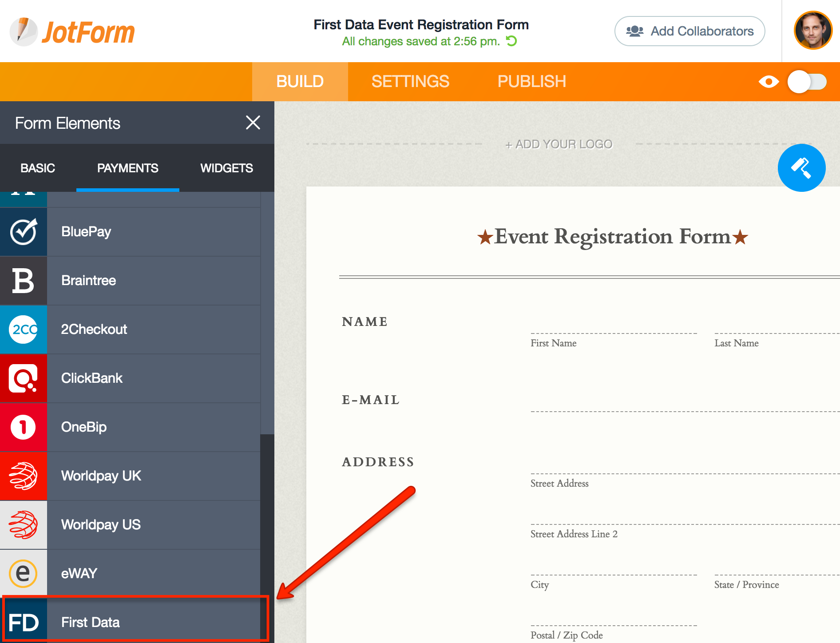Click the Street Address Line 2 field
Viewport: 840px width, 643px height.
point(685,515)
